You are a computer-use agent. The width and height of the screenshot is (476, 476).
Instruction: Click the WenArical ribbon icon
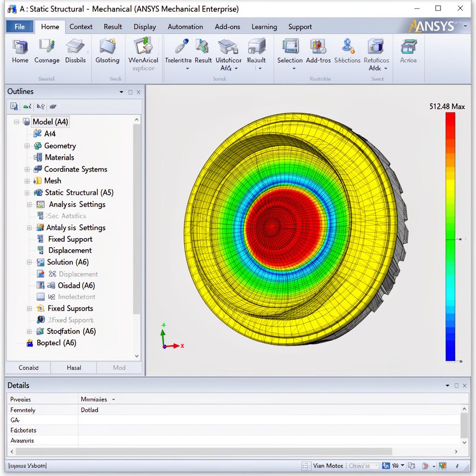tap(143, 46)
